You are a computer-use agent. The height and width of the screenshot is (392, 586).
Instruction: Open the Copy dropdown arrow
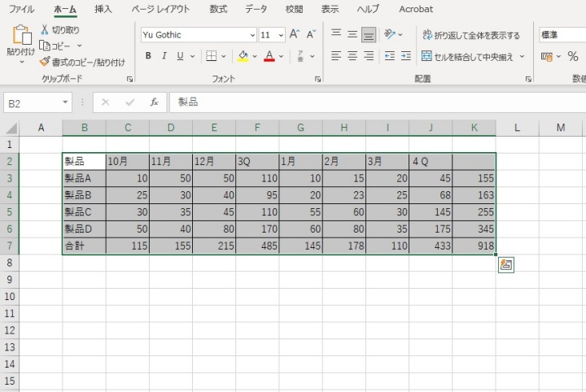click(79, 46)
